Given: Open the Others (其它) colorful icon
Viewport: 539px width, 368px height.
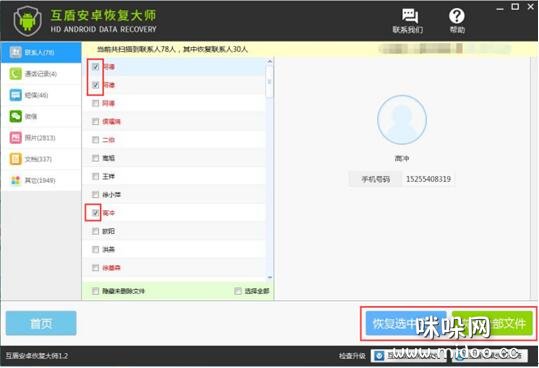Looking at the screenshot, I should (x=15, y=180).
